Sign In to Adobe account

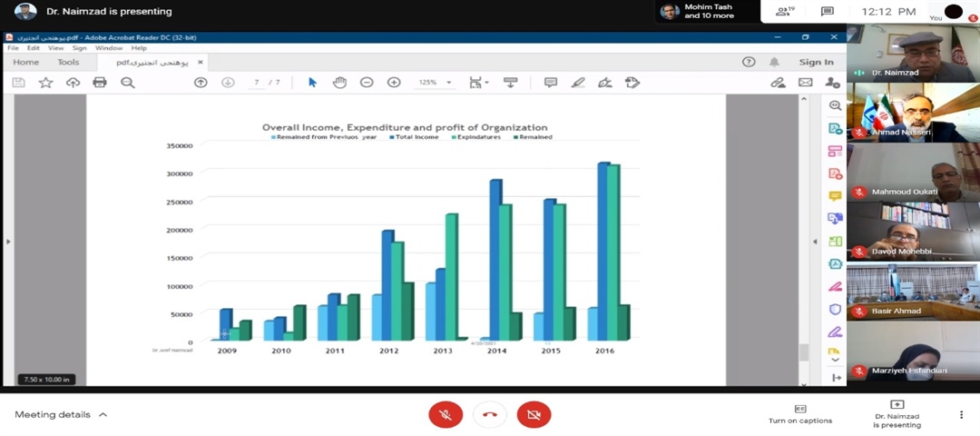pyautogui.click(x=817, y=62)
